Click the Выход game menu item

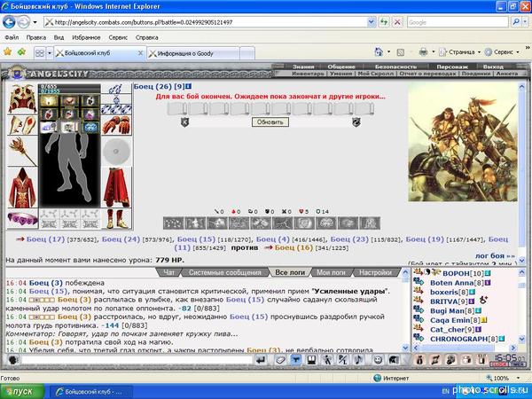coord(493,66)
